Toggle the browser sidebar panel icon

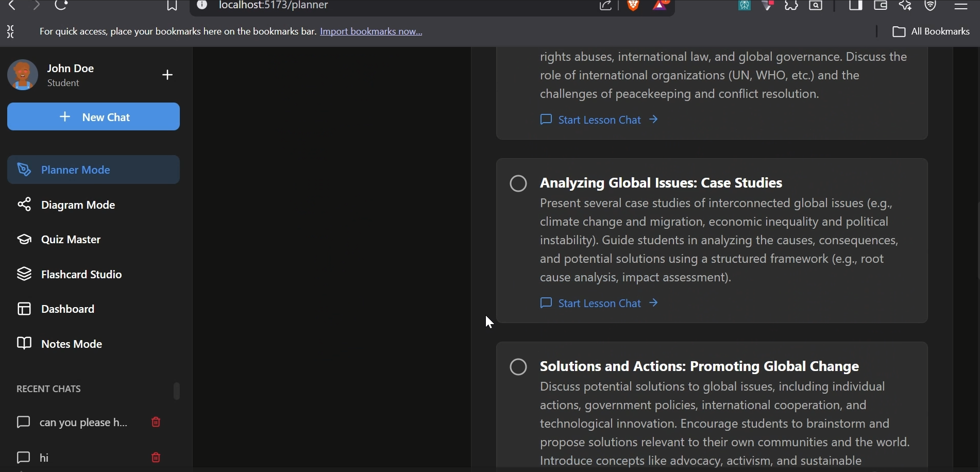click(x=855, y=6)
